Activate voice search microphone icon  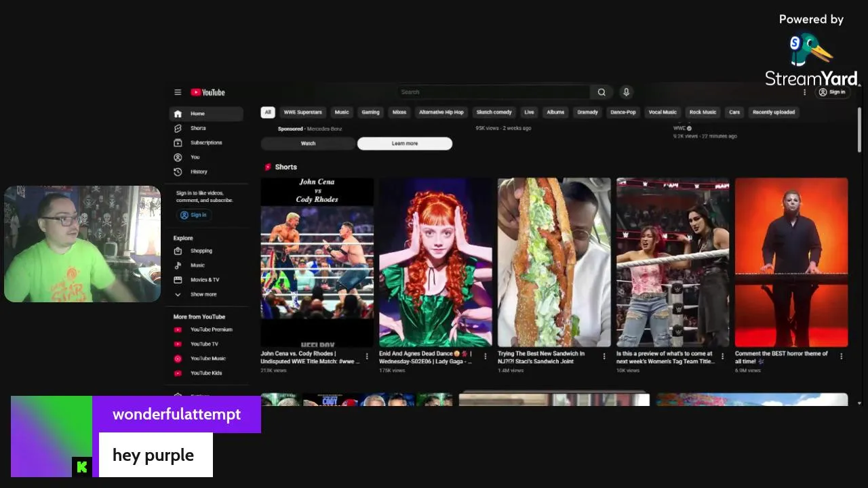626,92
